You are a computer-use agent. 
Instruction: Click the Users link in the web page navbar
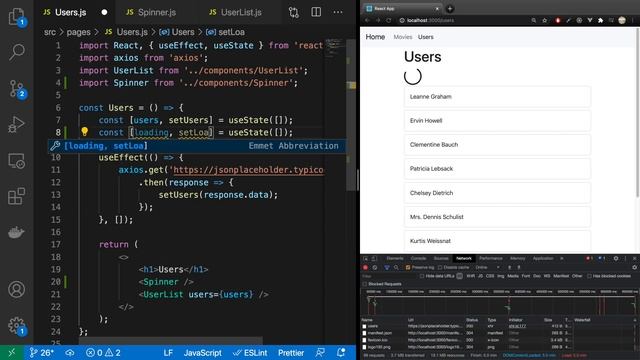point(425,37)
